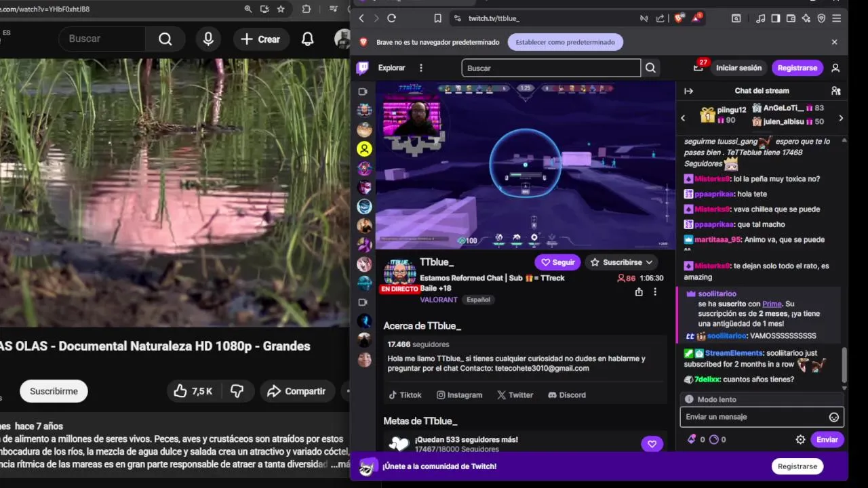Click the Brave share page icon
The width and height of the screenshot is (868, 488).
click(660, 18)
